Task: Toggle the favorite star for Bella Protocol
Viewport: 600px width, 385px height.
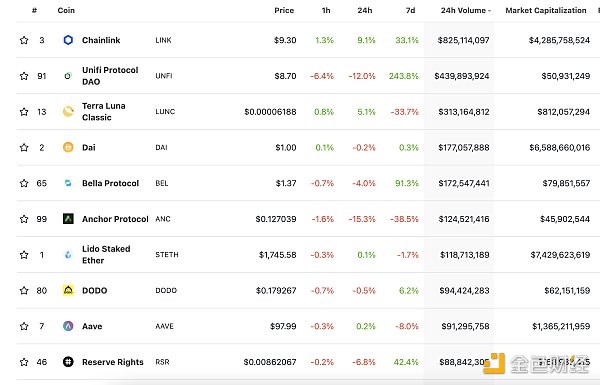Action: point(24,183)
